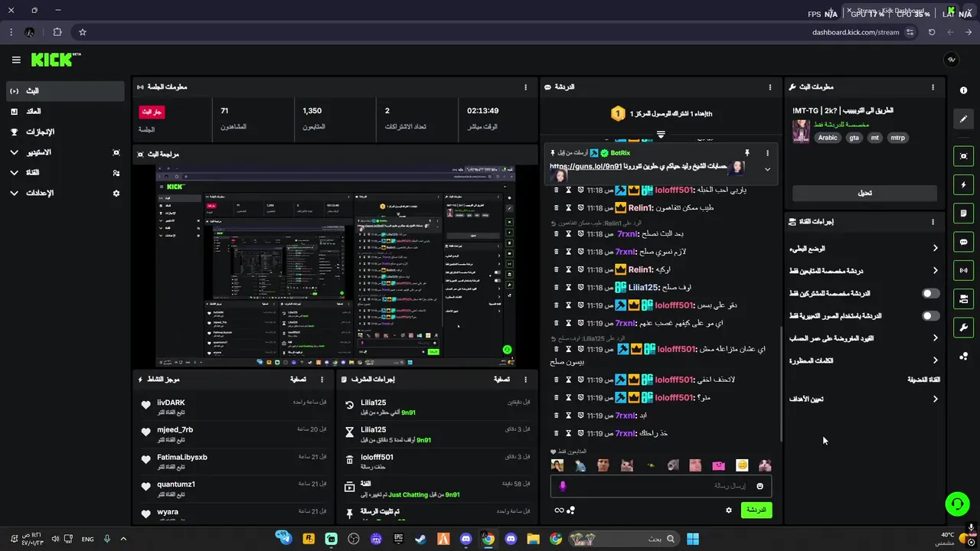The width and height of the screenshot is (980, 551).
Task: Click the pencil edit icon in right toolbar
Action: click(x=963, y=119)
